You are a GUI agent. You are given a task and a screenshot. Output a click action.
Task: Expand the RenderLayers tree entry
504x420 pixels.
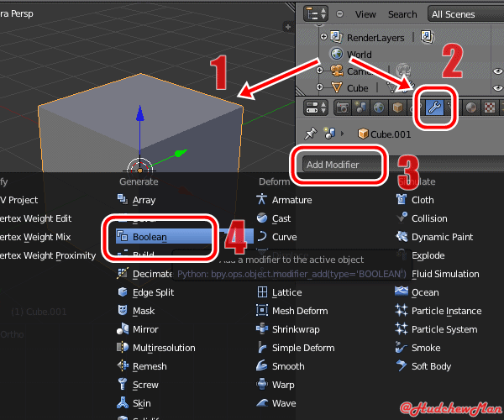tap(323, 37)
